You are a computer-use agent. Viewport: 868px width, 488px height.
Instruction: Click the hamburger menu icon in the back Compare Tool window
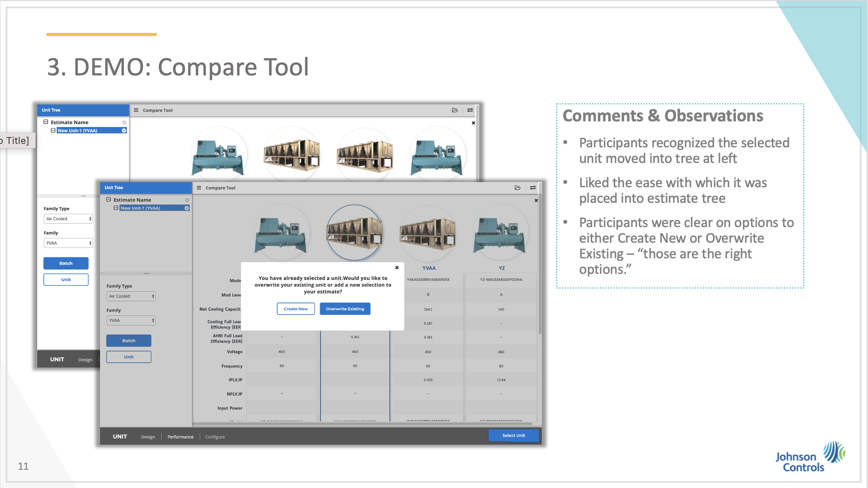point(136,110)
